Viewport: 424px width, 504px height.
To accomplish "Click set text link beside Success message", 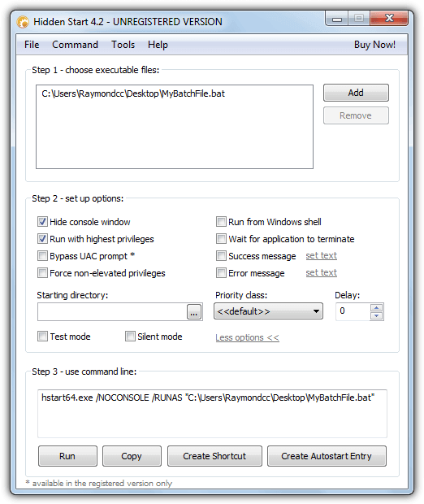I will [321, 255].
